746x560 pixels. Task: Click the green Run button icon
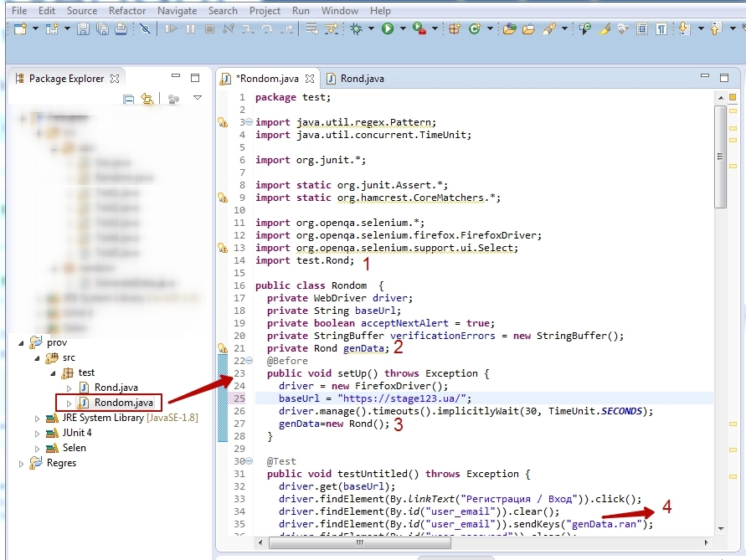[x=388, y=29]
